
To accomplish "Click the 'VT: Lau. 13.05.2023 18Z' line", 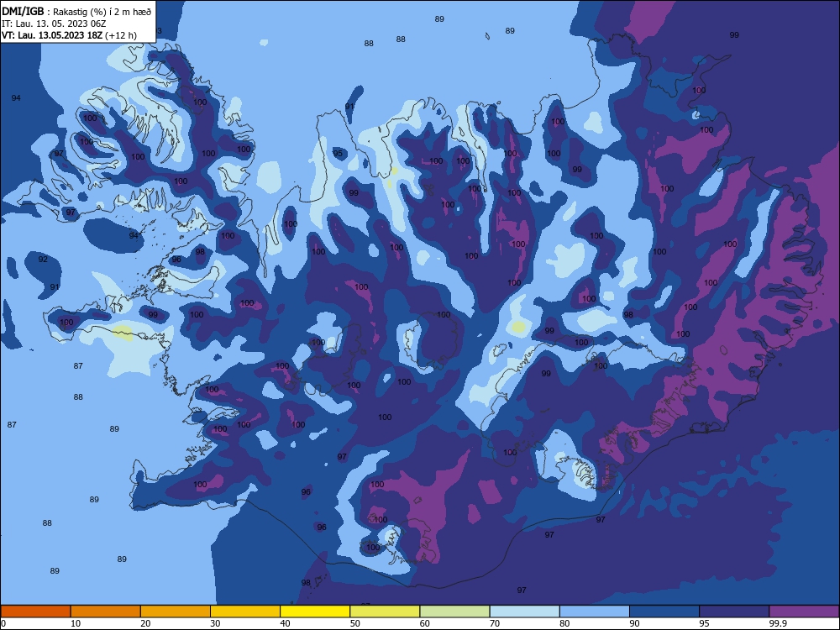I will tap(52, 35).
